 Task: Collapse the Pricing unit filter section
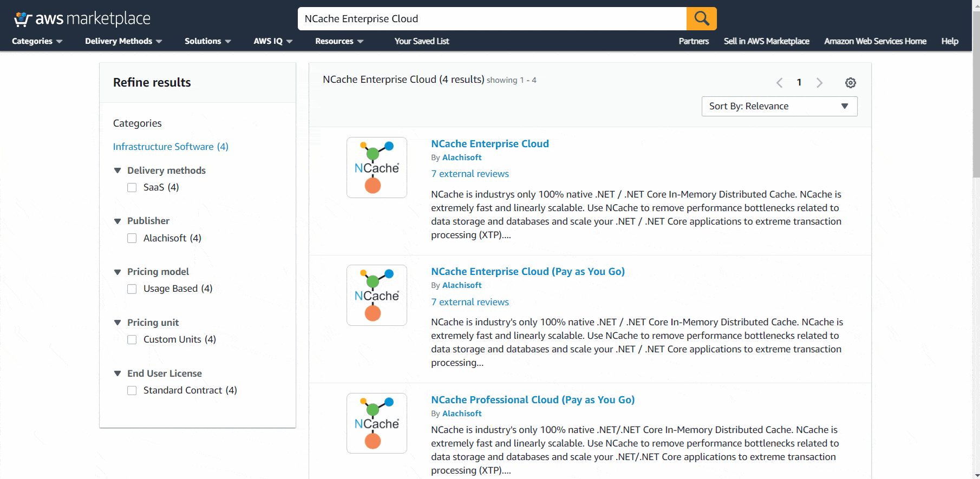(x=117, y=323)
